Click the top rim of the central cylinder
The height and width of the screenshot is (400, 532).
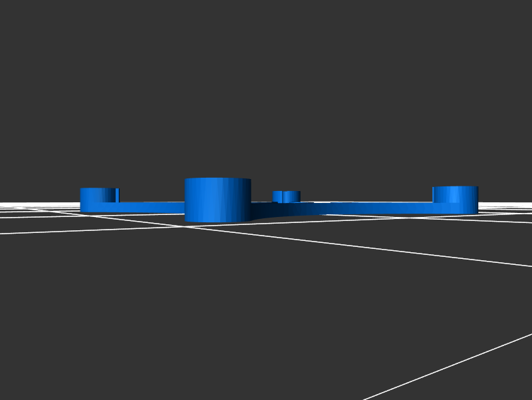[217, 179]
